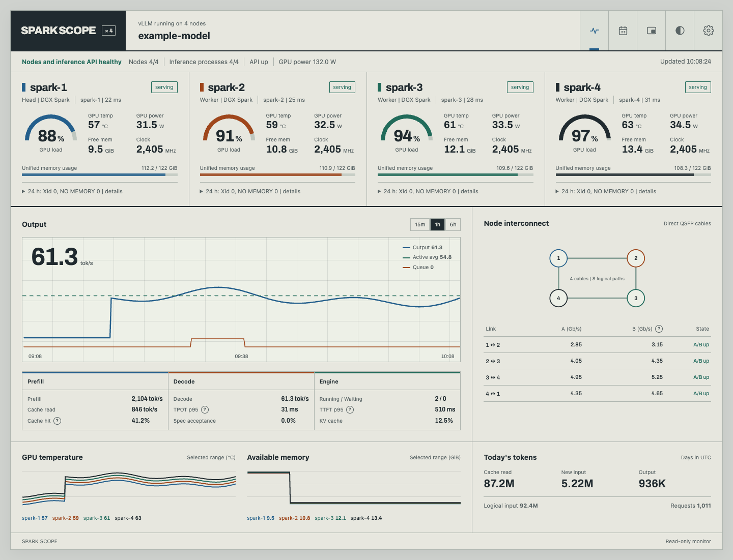
Task: Click the spark-1 unified memory usage bar
Action: [x=100, y=175]
